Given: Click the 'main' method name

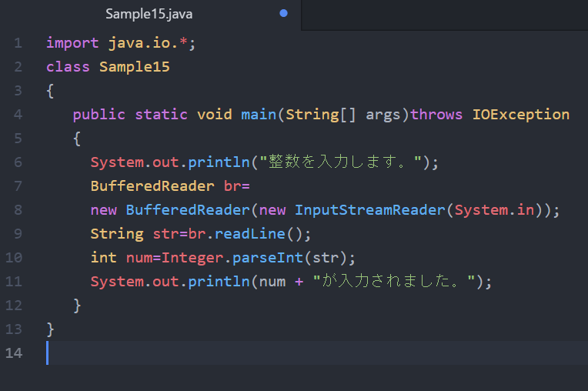Looking at the screenshot, I should (259, 115).
